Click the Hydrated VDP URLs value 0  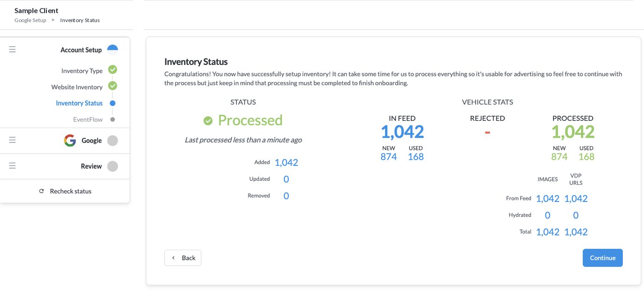pos(576,215)
